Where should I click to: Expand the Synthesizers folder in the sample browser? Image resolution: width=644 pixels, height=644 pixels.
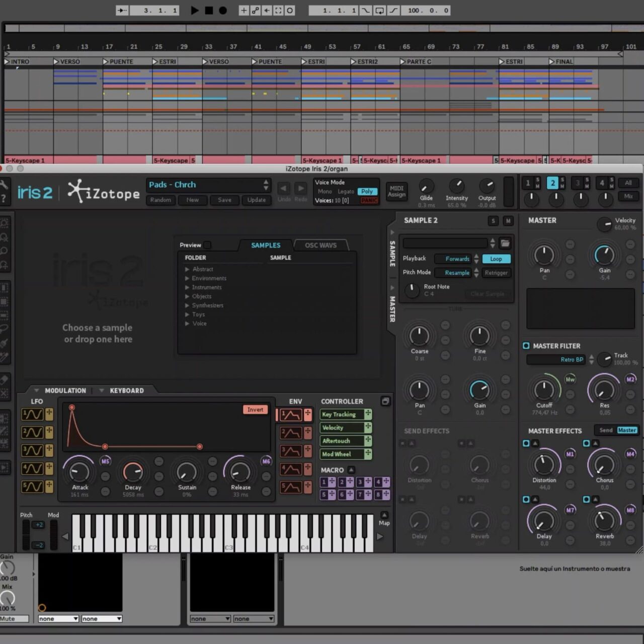pos(207,305)
